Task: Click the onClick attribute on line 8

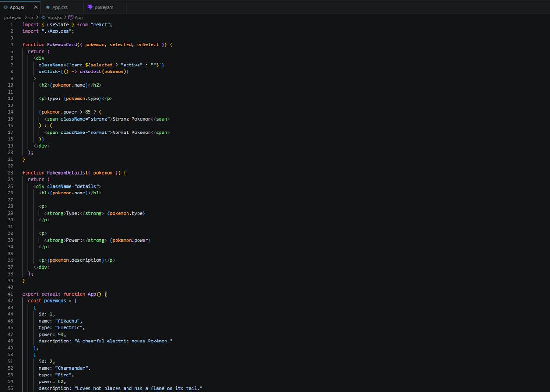Action: (x=48, y=72)
